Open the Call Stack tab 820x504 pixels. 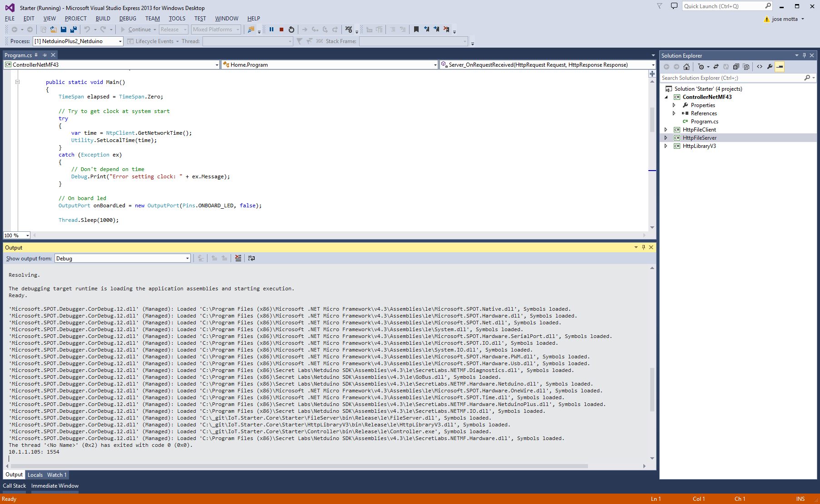coord(15,486)
